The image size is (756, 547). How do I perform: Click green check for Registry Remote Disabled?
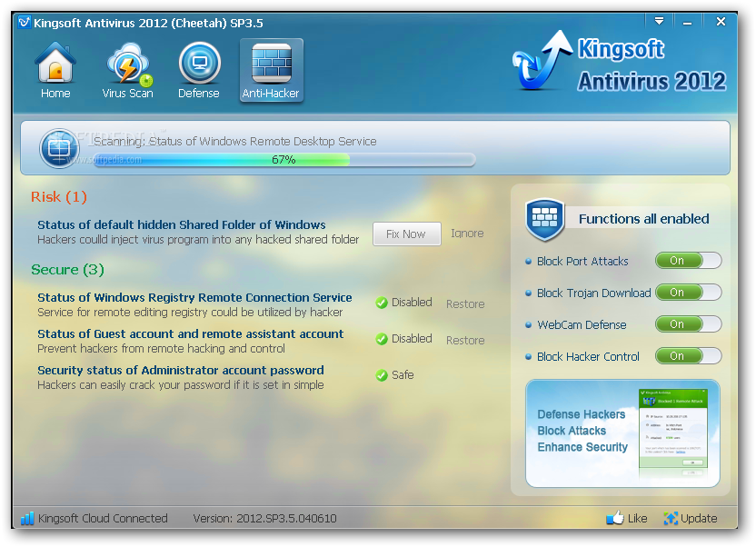click(x=382, y=303)
